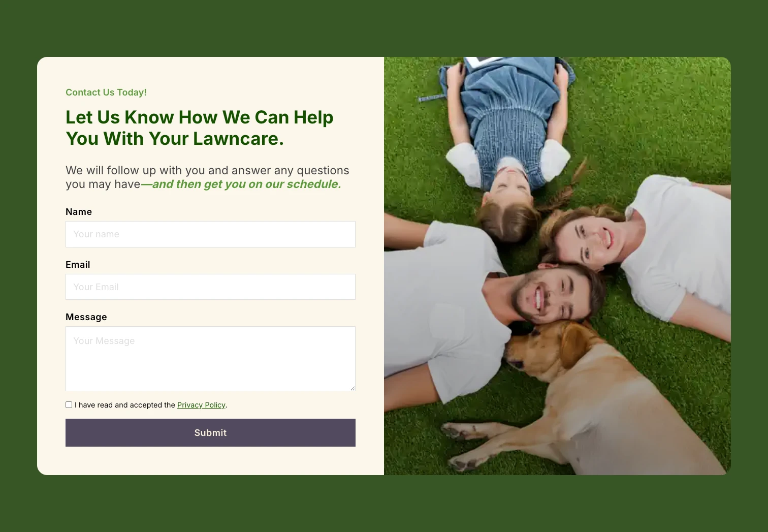Image resolution: width=768 pixels, height=532 pixels.
Task: Click the 'We will follow up' paragraph
Action: tap(207, 177)
